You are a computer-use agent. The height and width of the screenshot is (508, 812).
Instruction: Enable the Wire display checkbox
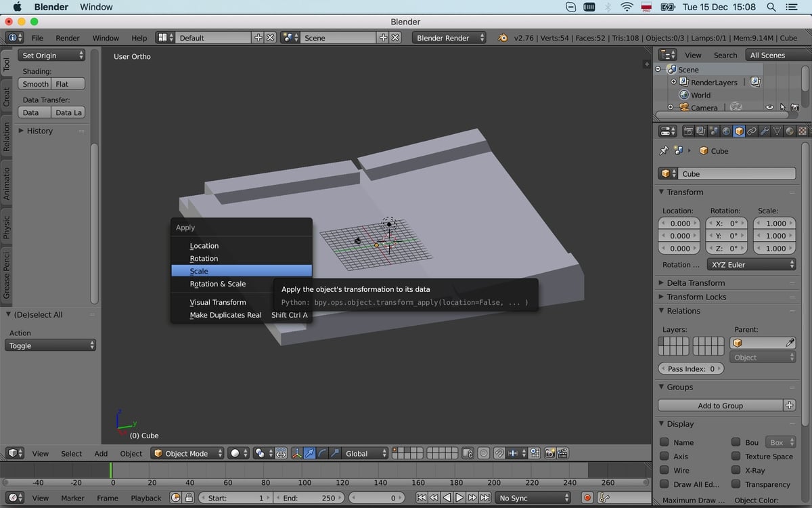[x=664, y=470]
